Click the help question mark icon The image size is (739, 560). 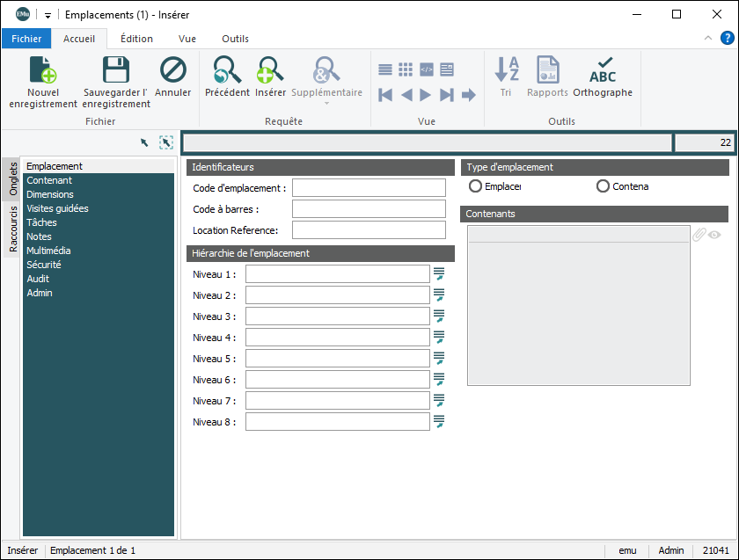point(728,38)
